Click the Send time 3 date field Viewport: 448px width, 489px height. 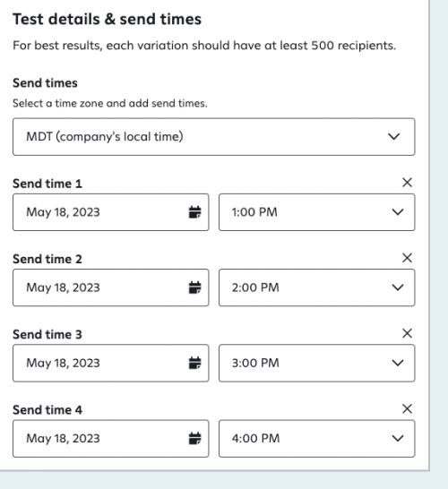[111, 363]
